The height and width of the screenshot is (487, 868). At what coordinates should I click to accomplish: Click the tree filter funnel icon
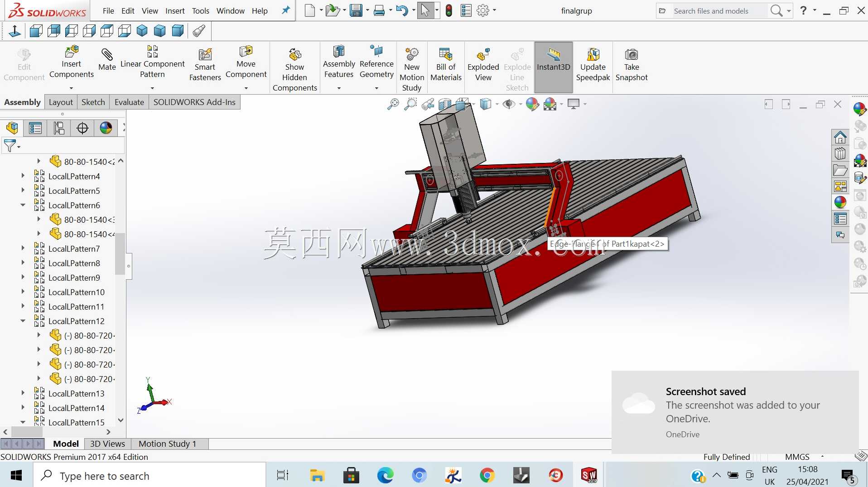click(10, 146)
